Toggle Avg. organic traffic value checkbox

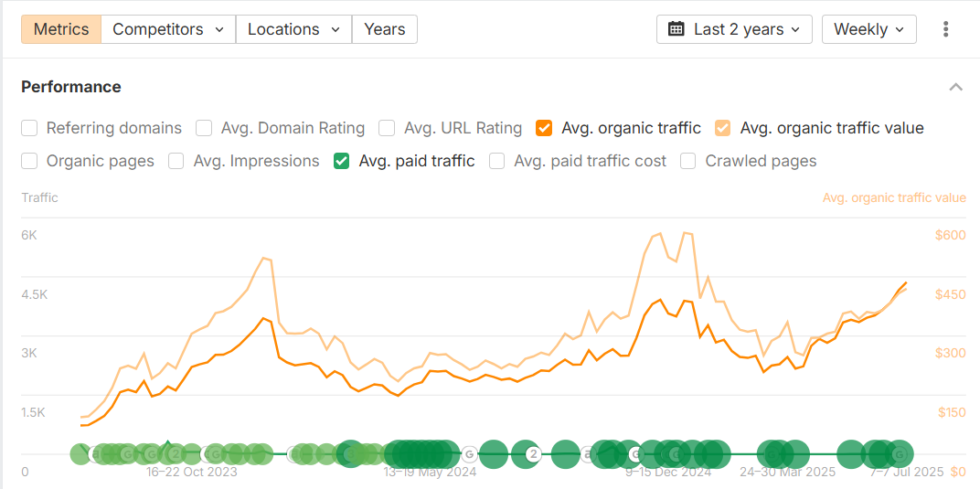(723, 128)
